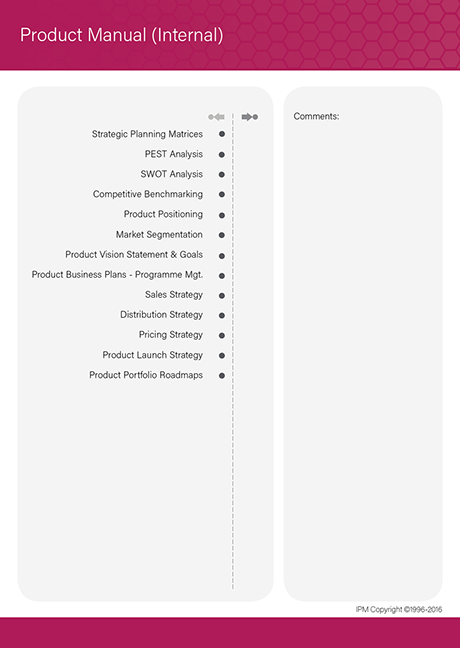
Task: Click the Strategic Planning Matrices text
Action: (x=147, y=134)
